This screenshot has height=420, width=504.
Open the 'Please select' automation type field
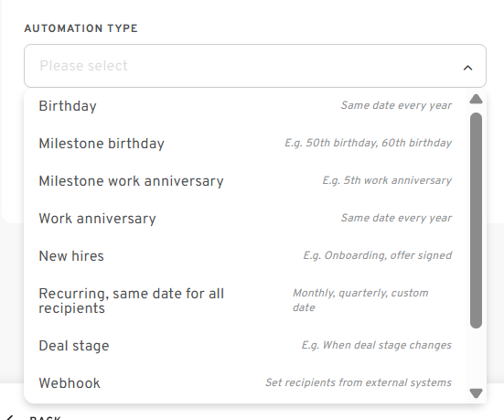(x=255, y=66)
